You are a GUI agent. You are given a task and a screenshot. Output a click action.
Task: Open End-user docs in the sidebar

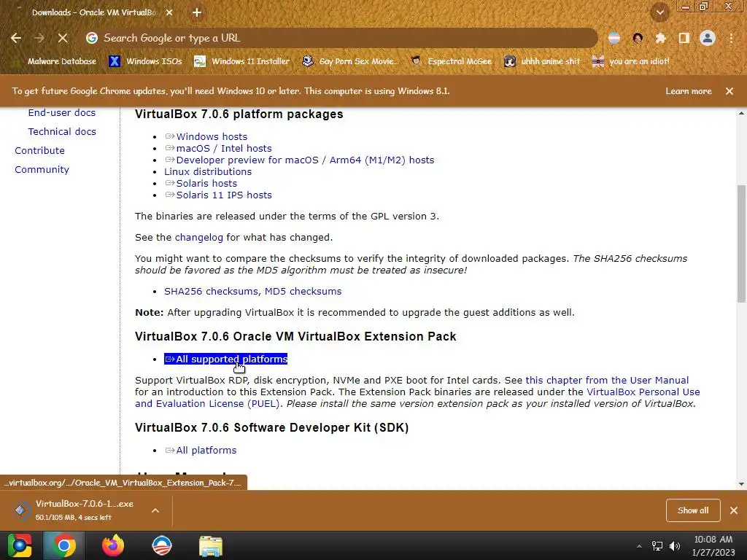[62, 113]
